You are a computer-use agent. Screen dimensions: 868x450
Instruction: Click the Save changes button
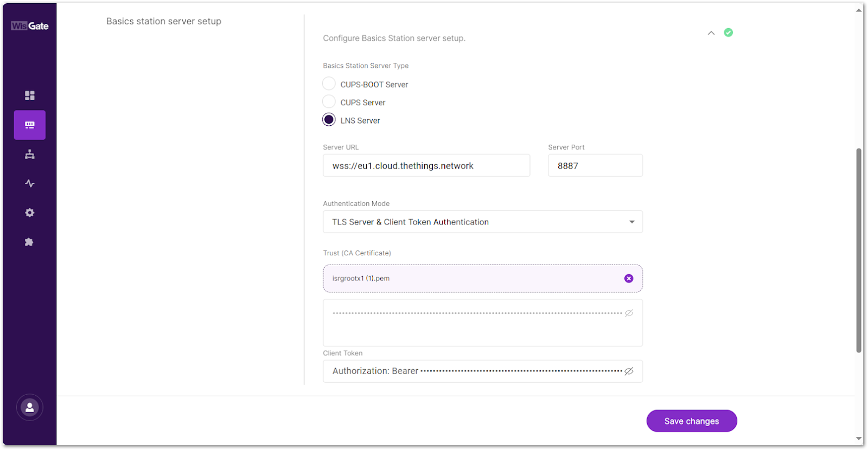691,421
